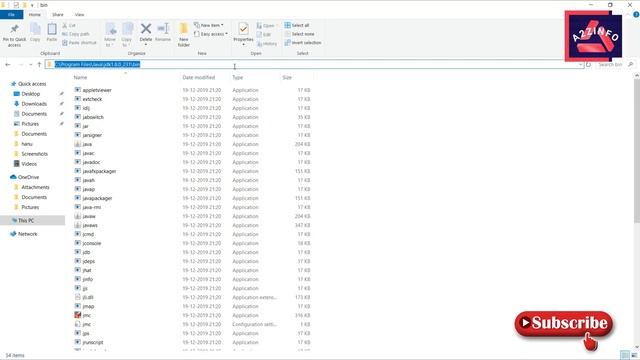This screenshot has height=360, width=640.
Task: Open the Easy access dropdown
Action: pyautogui.click(x=211, y=34)
